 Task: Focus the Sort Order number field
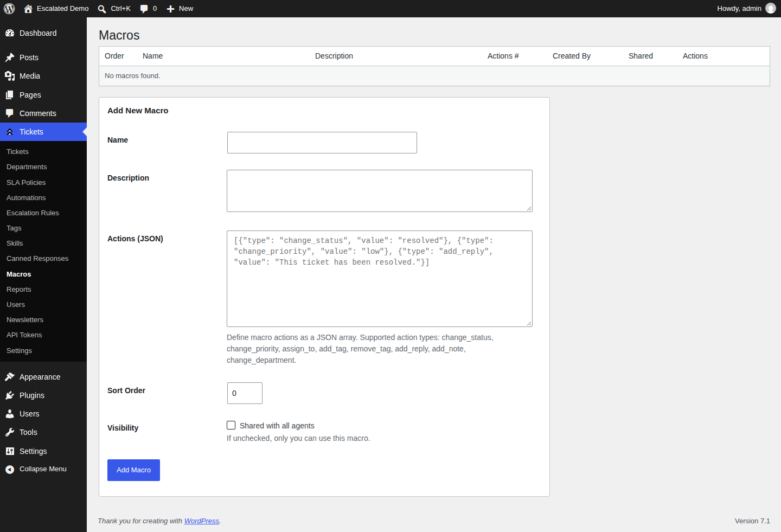[x=245, y=393]
